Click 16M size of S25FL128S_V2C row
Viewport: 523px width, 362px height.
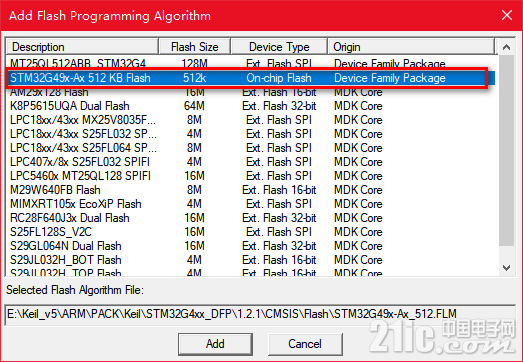[x=194, y=232]
